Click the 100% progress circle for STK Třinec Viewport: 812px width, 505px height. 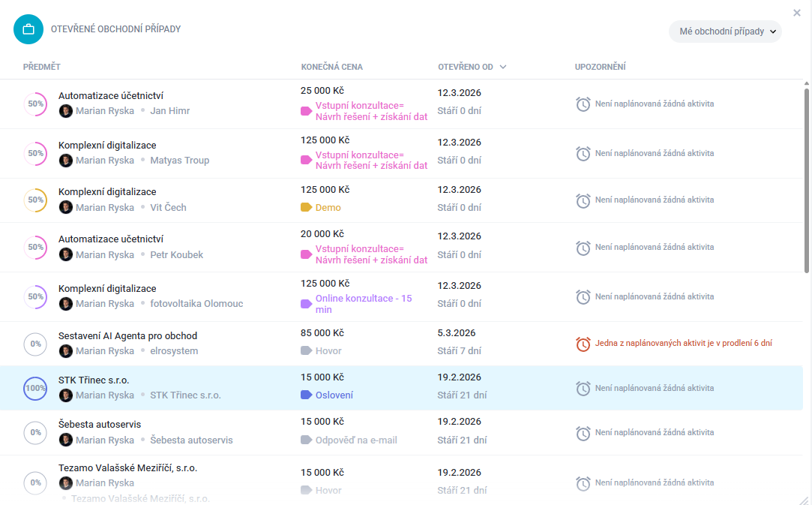(x=35, y=388)
